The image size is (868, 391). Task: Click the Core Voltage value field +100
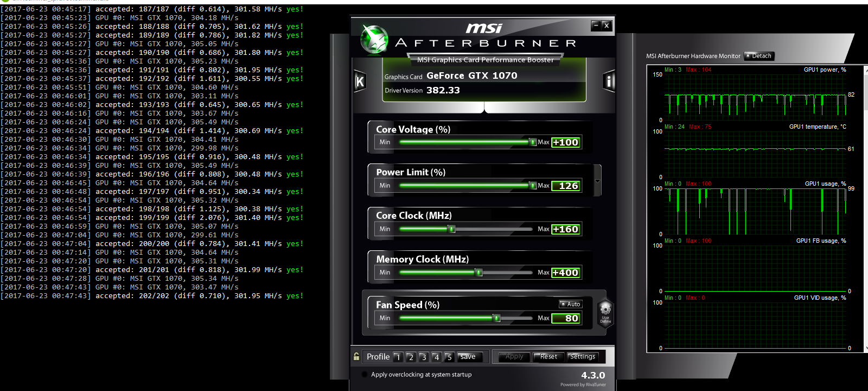[566, 142]
